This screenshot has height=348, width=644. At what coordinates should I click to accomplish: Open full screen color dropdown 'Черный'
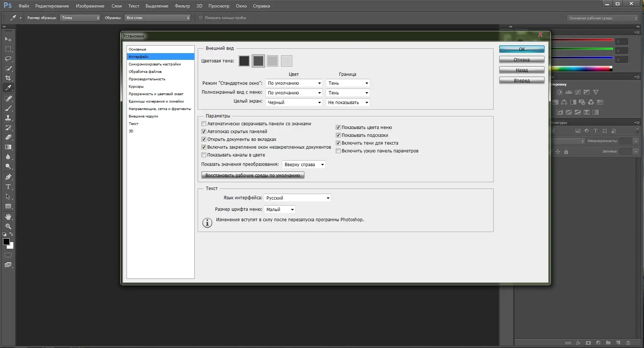pyautogui.click(x=294, y=103)
